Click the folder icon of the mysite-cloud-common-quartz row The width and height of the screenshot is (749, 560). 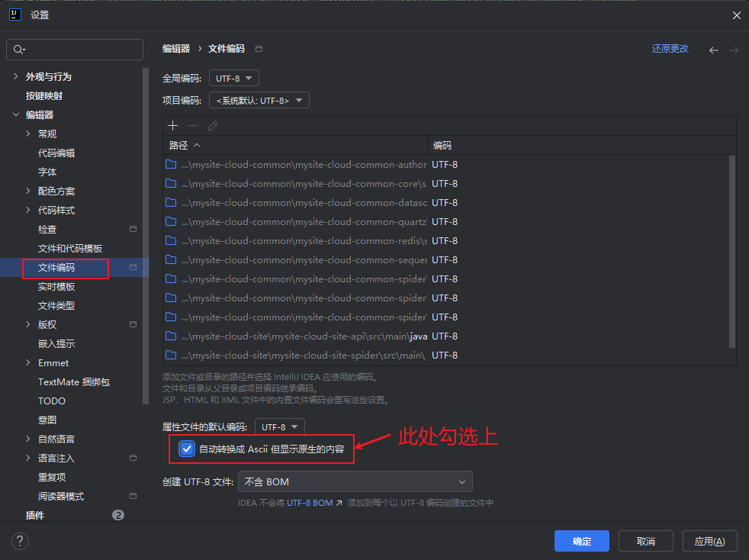[x=171, y=222]
